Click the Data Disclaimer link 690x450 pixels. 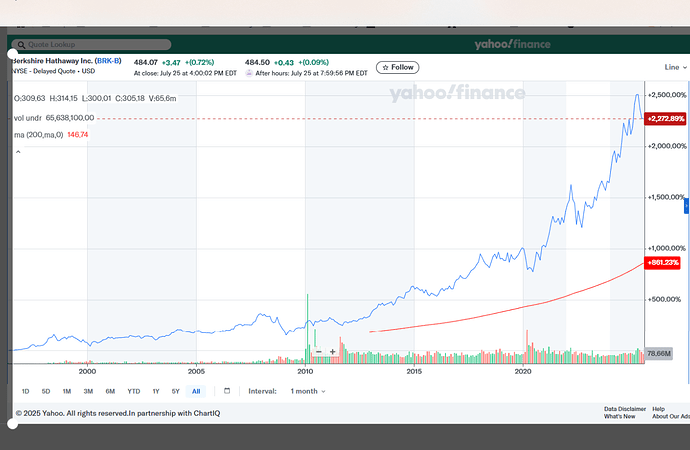(625, 409)
